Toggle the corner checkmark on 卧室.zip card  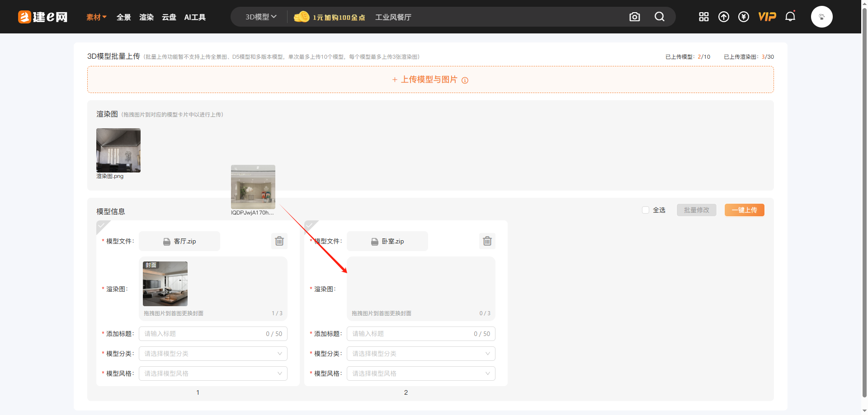(x=309, y=225)
